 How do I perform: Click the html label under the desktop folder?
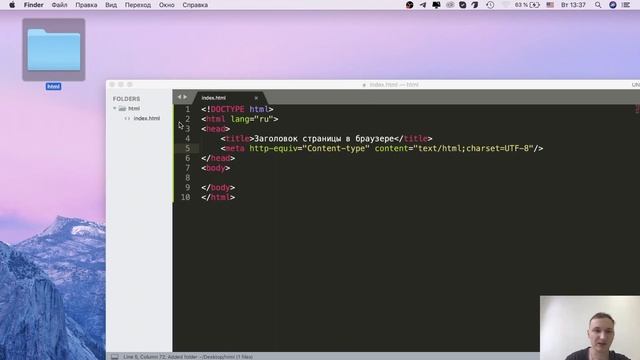pos(53,87)
